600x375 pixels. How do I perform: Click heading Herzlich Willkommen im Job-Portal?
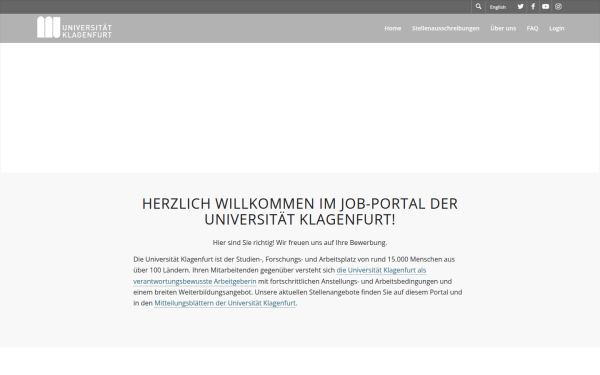300,212
